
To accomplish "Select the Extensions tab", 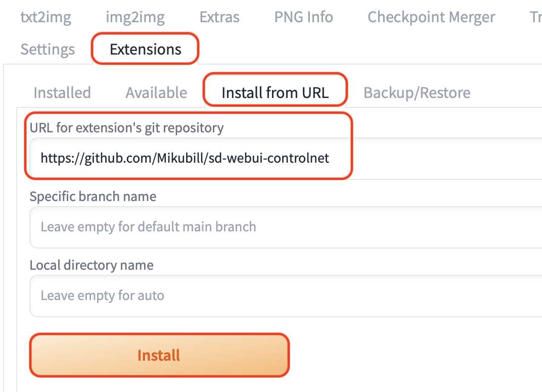I will [x=146, y=50].
